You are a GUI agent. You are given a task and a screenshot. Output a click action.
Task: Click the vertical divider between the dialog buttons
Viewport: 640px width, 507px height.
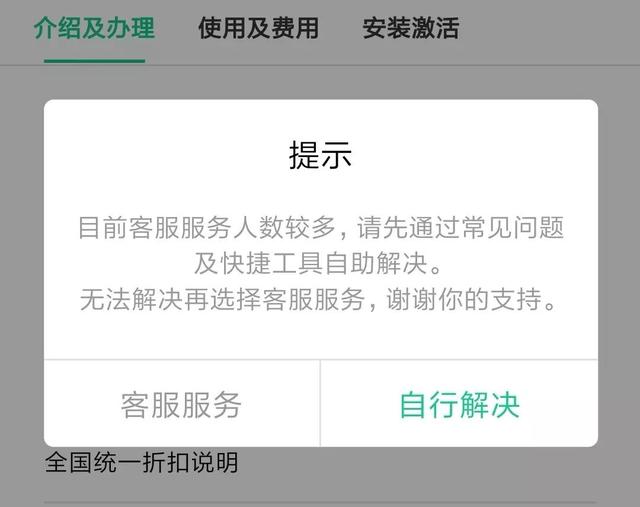tap(320, 403)
